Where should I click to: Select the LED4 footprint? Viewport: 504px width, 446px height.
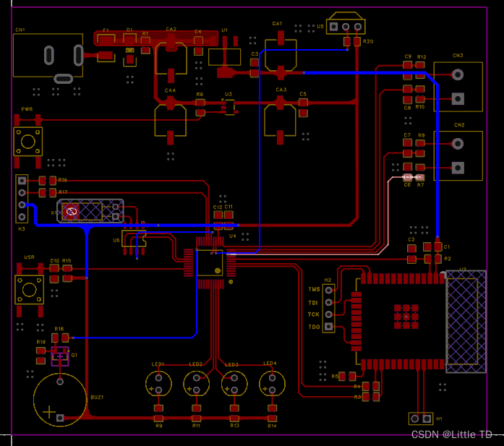point(273,384)
